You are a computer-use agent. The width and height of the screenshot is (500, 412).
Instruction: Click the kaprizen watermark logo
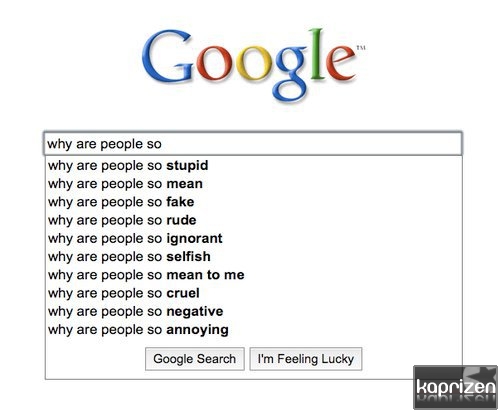(x=456, y=387)
